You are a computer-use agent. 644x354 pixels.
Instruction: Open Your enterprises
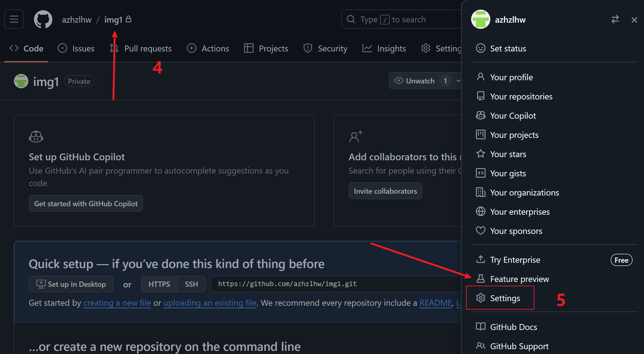pyautogui.click(x=554, y=212)
